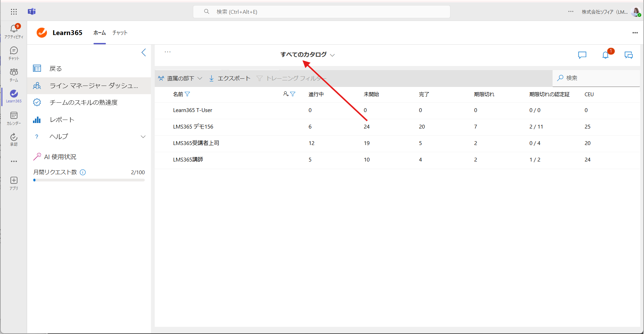644x334 pixels.
Task: Open チームのスキルの熟達度 page
Action: [89, 102]
